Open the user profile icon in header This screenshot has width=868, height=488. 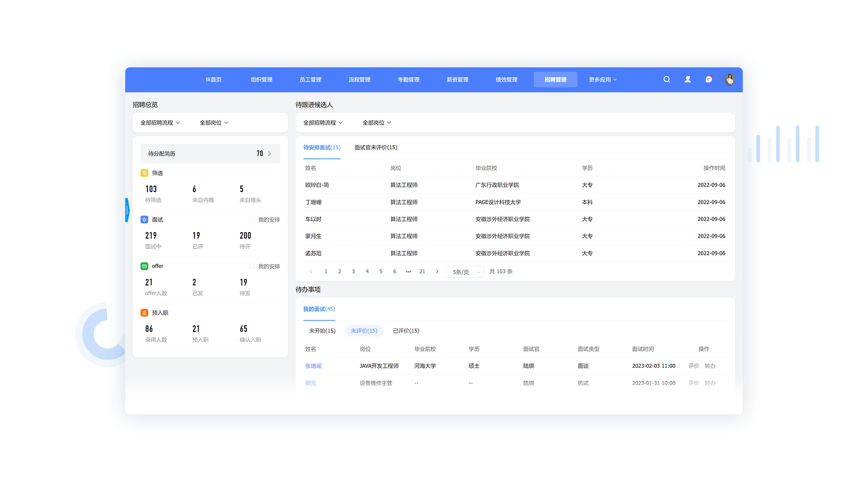click(688, 80)
